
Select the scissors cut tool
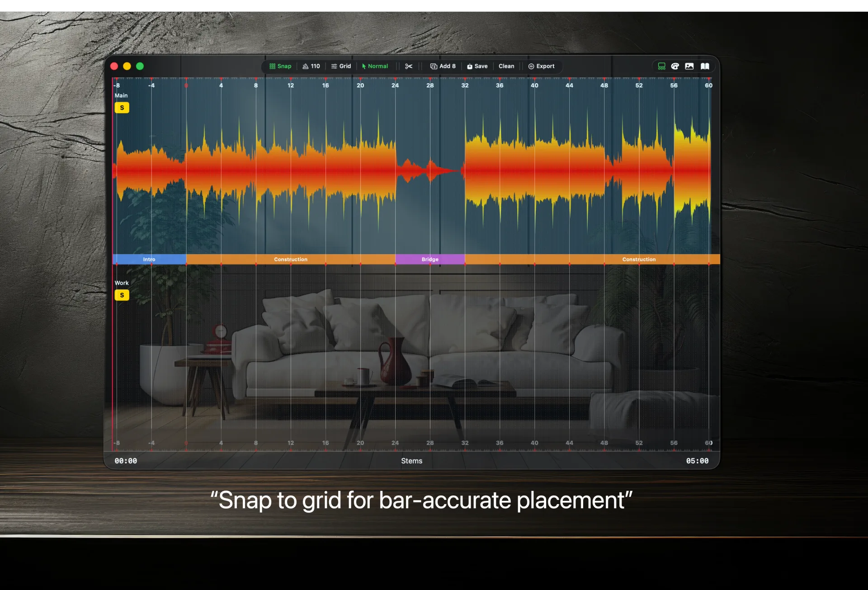pos(409,66)
